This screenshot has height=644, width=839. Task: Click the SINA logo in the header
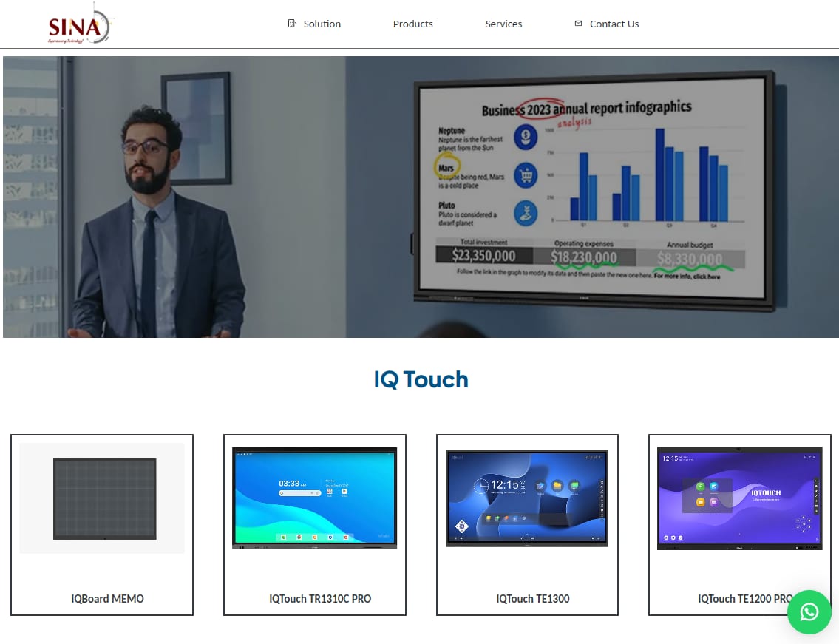[81, 24]
